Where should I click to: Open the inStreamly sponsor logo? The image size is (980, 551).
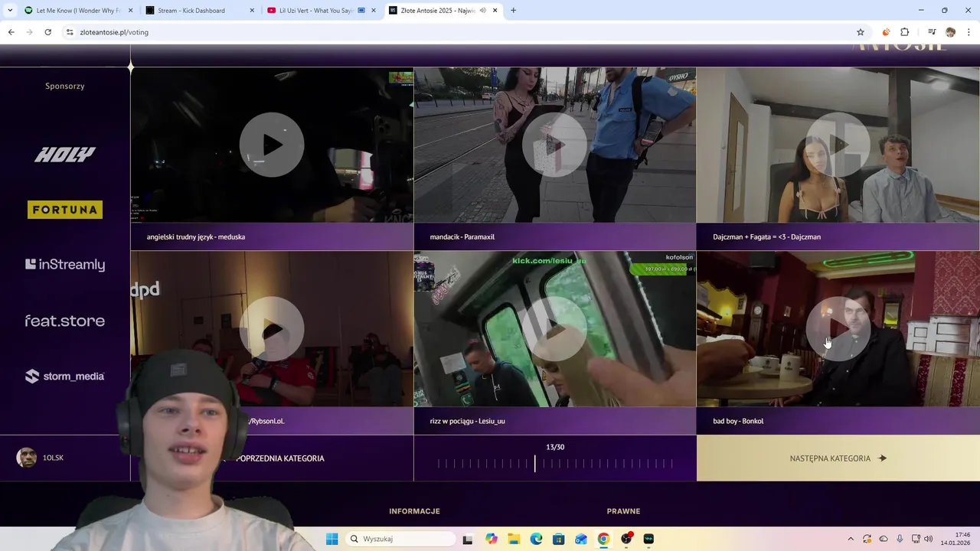65,265
